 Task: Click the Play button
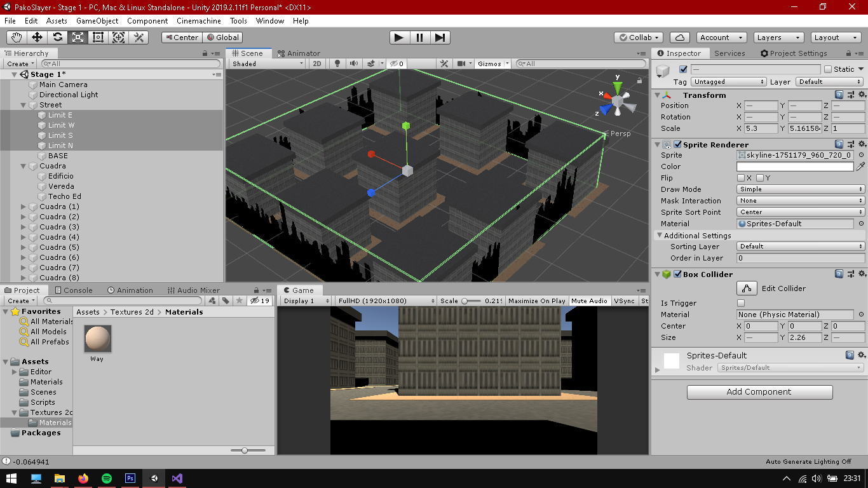[399, 37]
